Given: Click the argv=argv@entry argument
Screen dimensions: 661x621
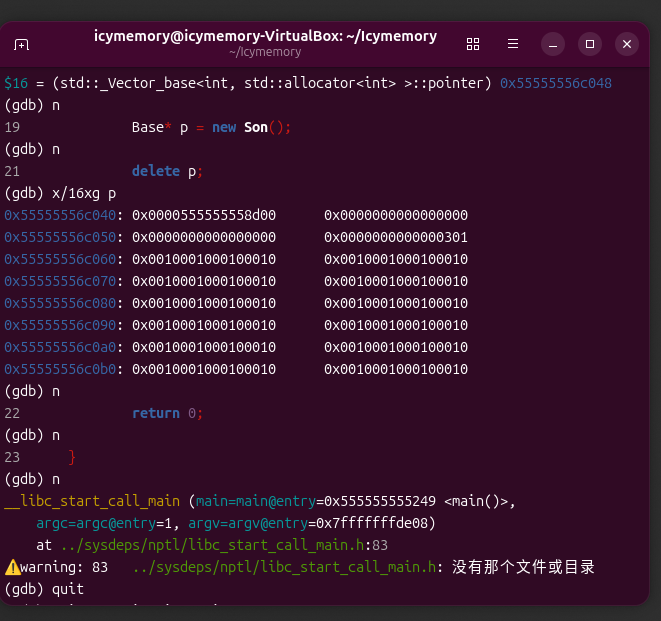Looking at the screenshot, I should [x=248, y=523].
